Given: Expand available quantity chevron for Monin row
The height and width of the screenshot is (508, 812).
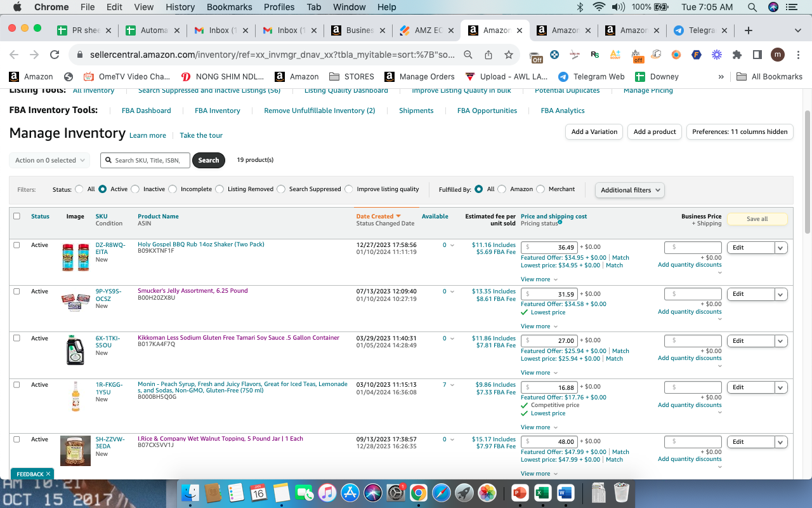Looking at the screenshot, I should (452, 385).
